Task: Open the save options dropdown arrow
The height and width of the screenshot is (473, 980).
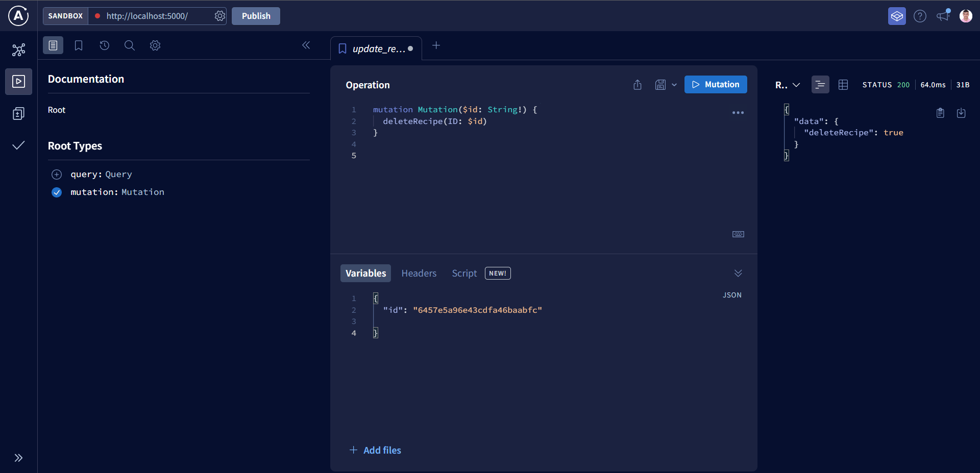Action: [x=674, y=85]
